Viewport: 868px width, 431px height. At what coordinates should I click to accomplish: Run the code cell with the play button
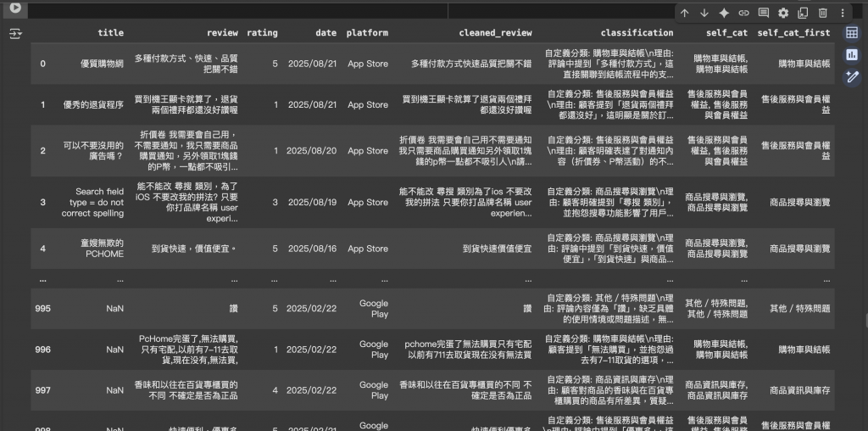tap(15, 8)
